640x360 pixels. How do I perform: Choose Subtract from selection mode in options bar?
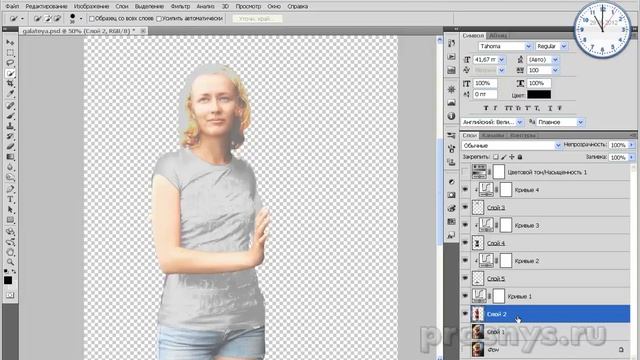coord(58,18)
